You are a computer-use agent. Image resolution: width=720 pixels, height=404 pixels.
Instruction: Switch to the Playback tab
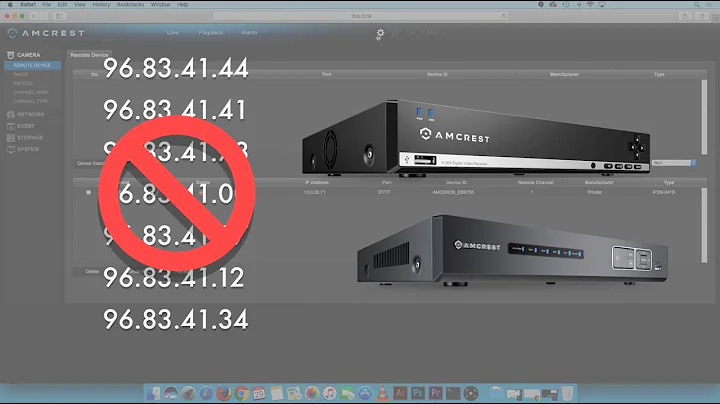coord(211,33)
